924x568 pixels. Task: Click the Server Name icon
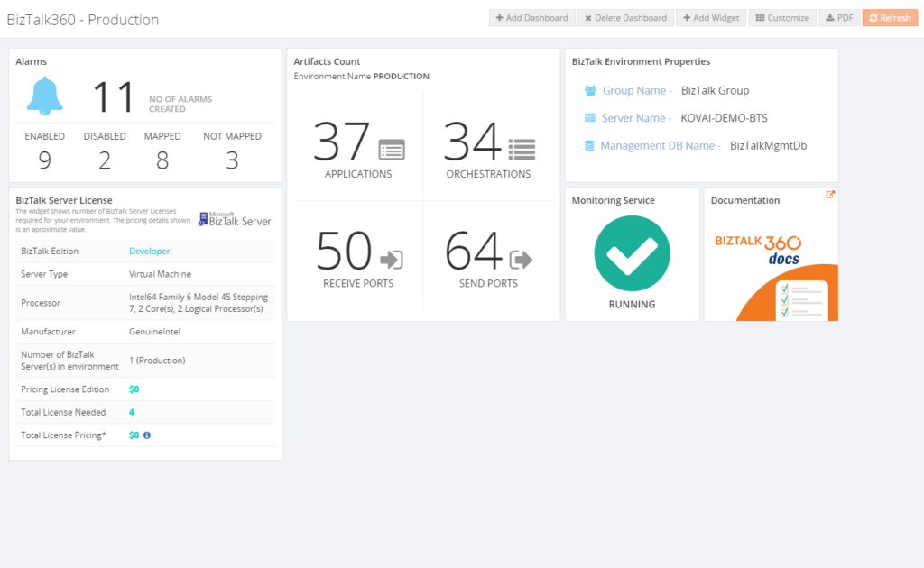[x=590, y=118]
